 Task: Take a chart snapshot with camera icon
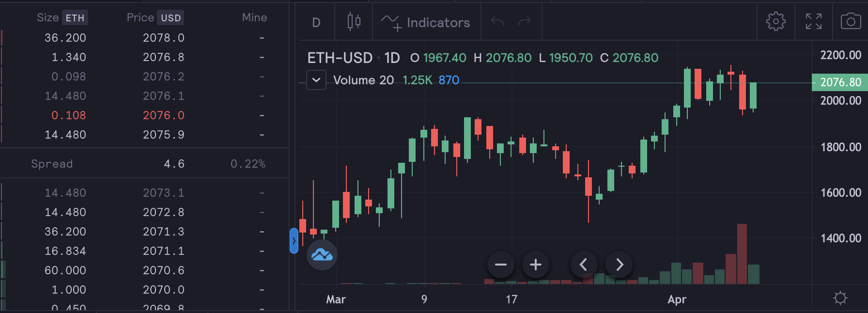tap(851, 22)
